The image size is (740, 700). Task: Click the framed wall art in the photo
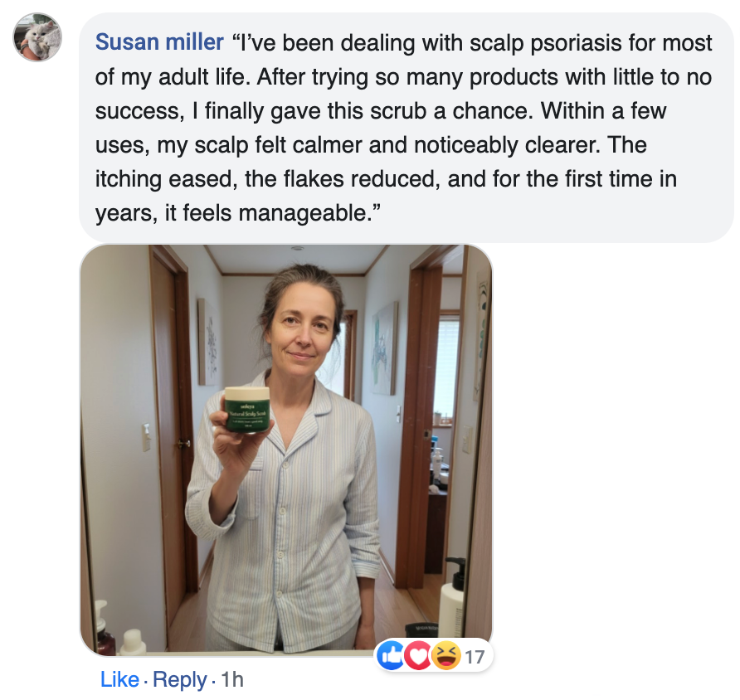[384, 347]
